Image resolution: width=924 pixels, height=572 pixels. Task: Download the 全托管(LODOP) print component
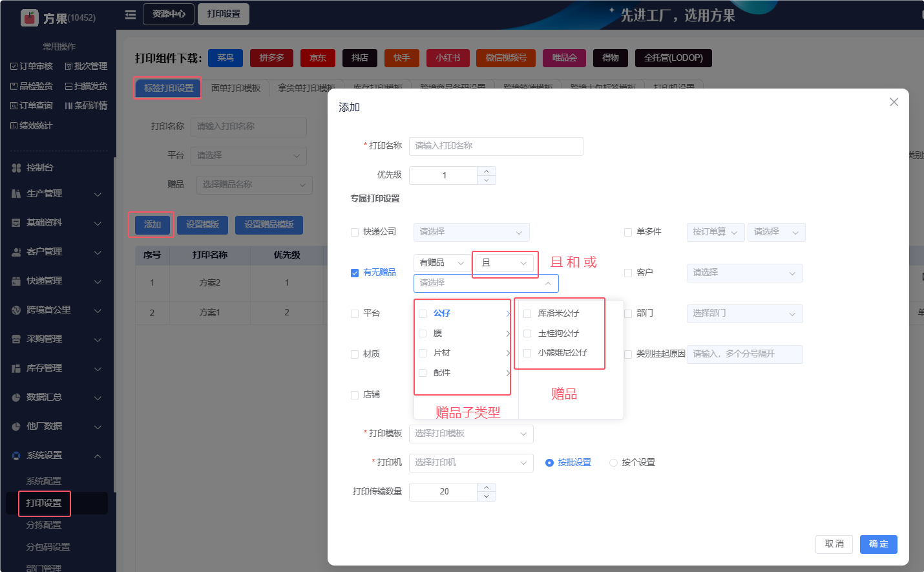point(673,58)
